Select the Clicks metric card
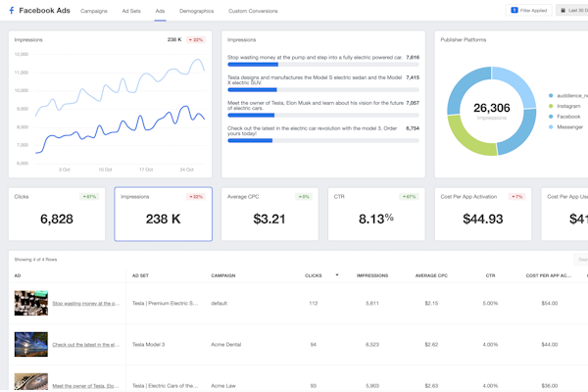588x392 pixels. (x=57, y=215)
